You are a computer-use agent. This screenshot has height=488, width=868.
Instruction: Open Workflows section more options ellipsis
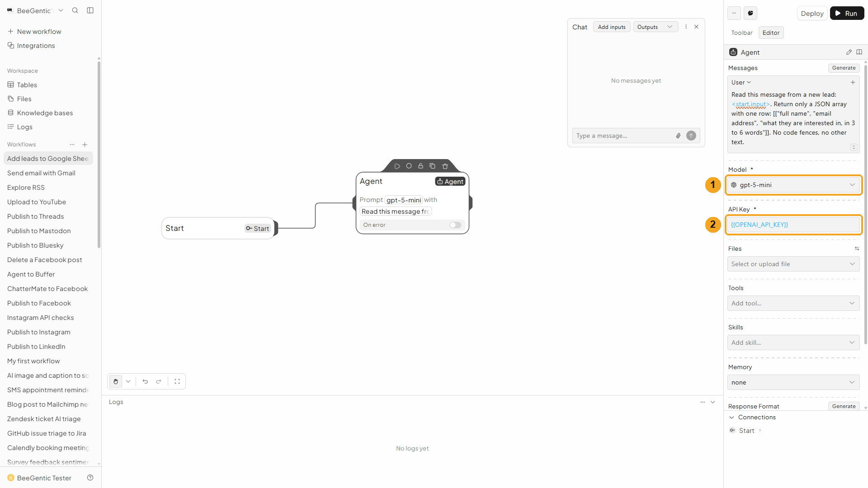click(72, 145)
